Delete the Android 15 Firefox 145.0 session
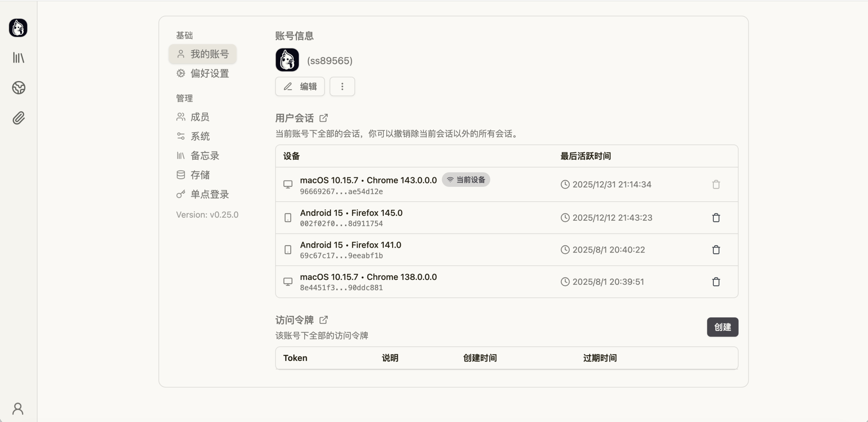 (716, 218)
